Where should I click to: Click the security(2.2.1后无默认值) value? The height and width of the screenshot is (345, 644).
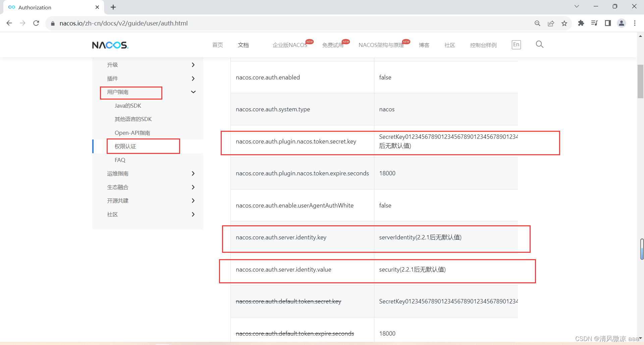tap(412, 269)
